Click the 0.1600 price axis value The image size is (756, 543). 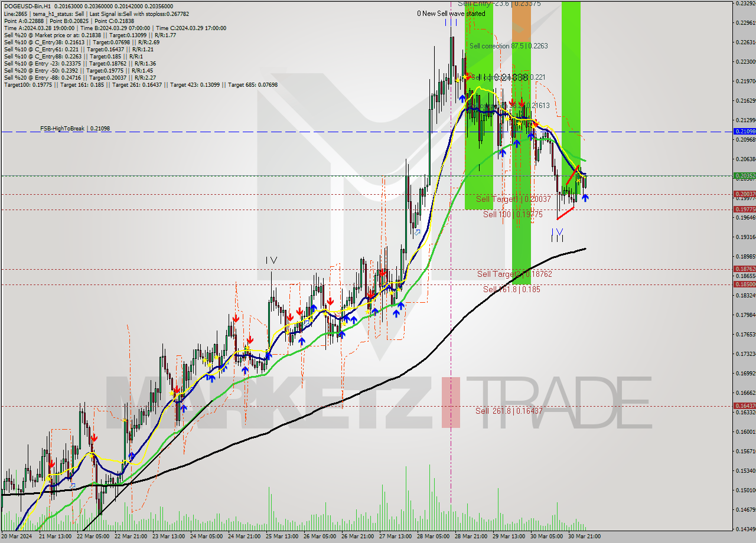(745, 432)
